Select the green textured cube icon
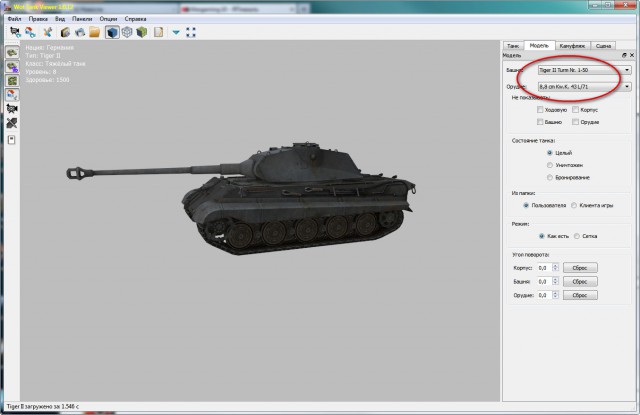The image size is (640, 415). click(142, 32)
